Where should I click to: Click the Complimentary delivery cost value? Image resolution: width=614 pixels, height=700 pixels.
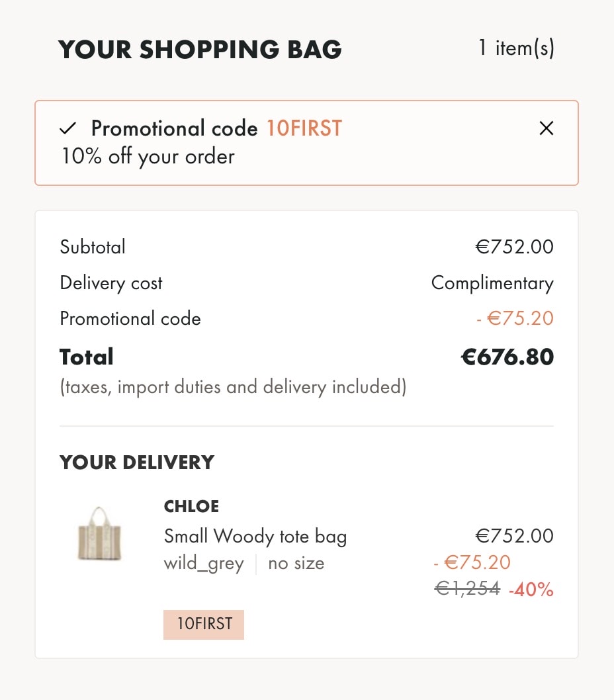pos(492,283)
